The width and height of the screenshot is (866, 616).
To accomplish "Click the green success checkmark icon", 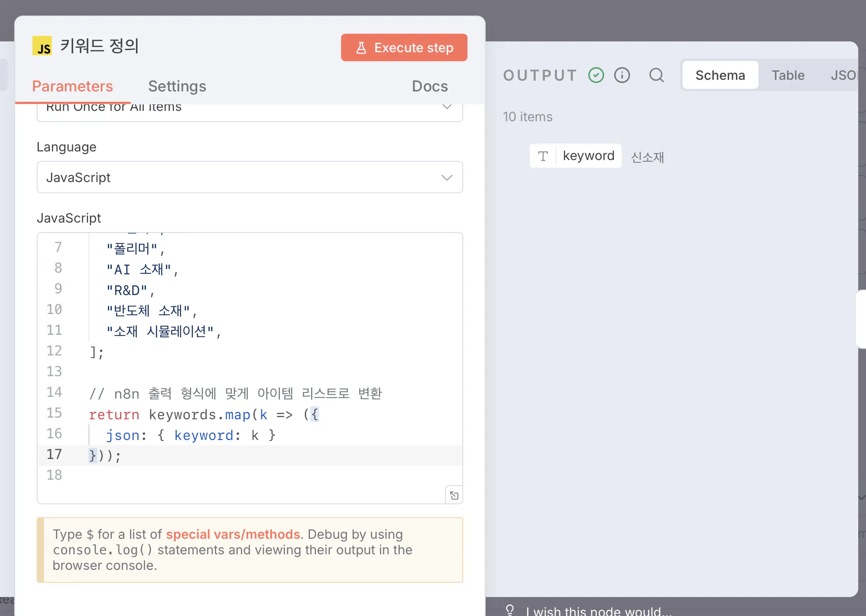I will click(596, 75).
